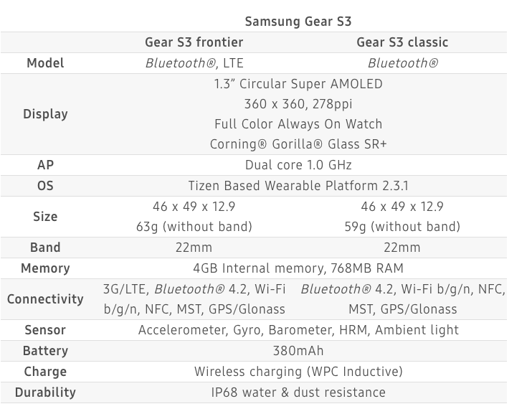Click the Display row label
532x414 pixels.
(x=45, y=114)
